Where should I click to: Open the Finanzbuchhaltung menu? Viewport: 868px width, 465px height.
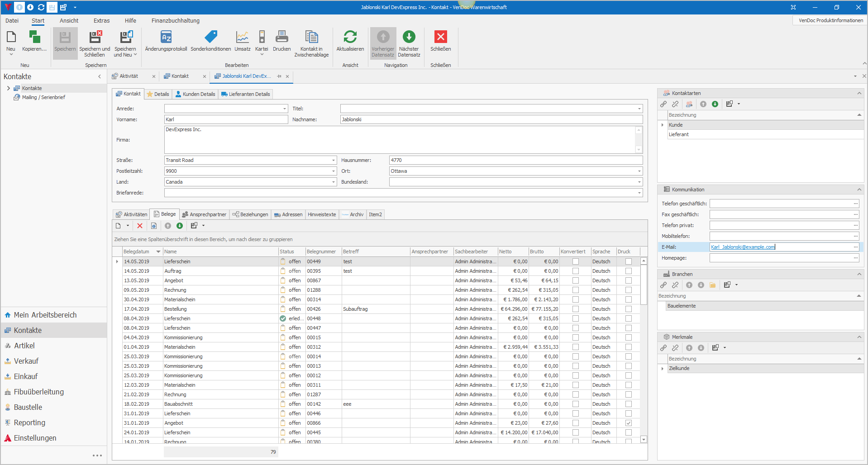[x=176, y=20]
